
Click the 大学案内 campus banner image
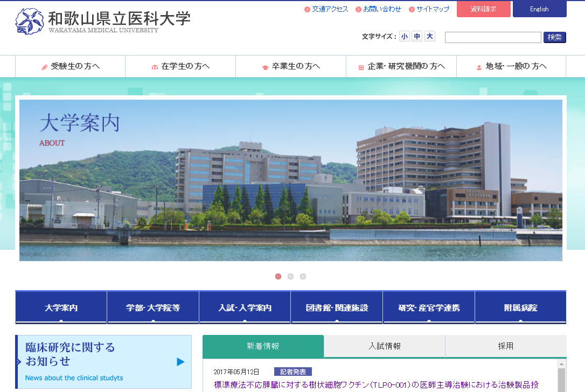pyautogui.click(x=291, y=180)
